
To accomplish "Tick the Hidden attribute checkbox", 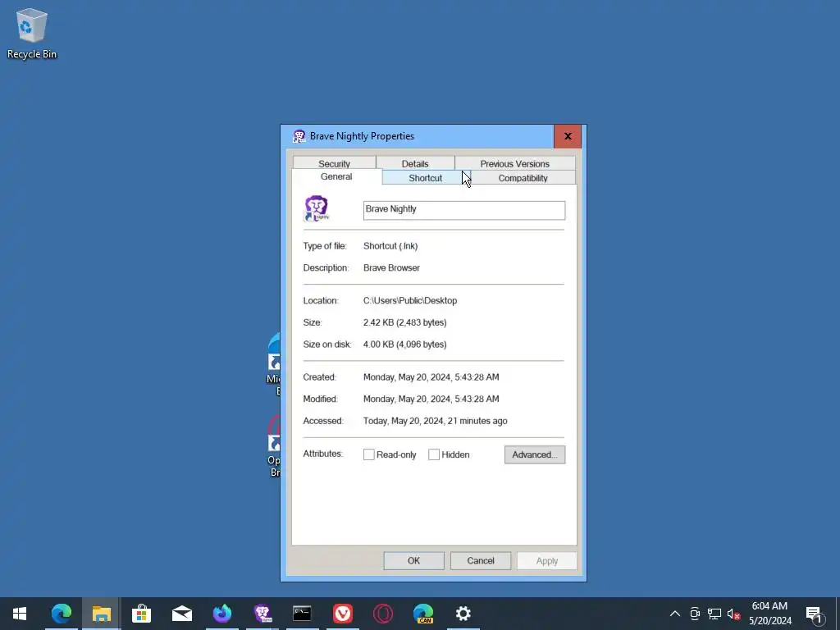I will pyautogui.click(x=434, y=454).
